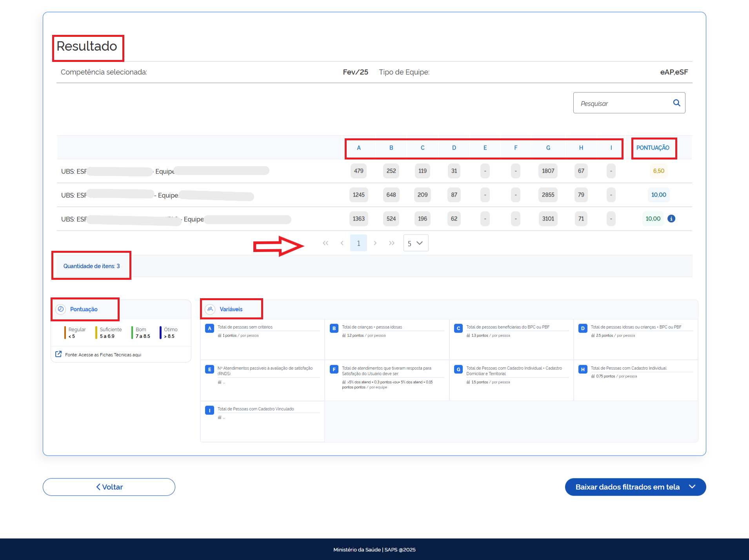The image size is (749, 560).
Task: Click the blue variable F badge
Action: coord(334,369)
